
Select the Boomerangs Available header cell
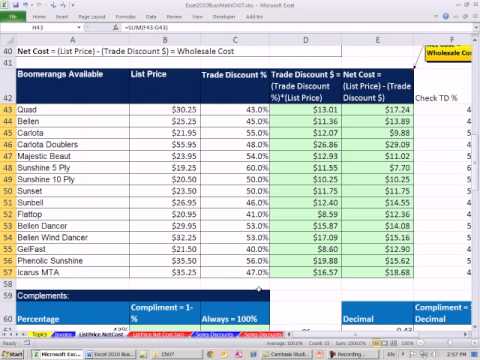(73, 86)
